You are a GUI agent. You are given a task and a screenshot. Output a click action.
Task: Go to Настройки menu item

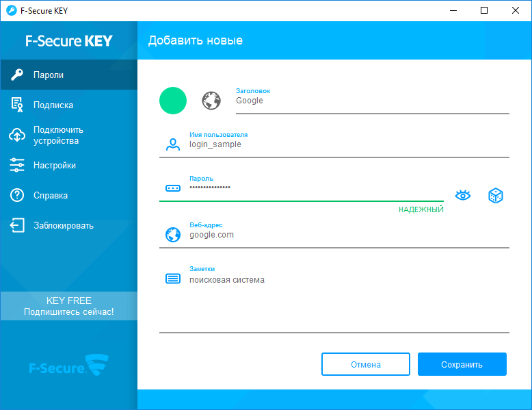click(69, 165)
